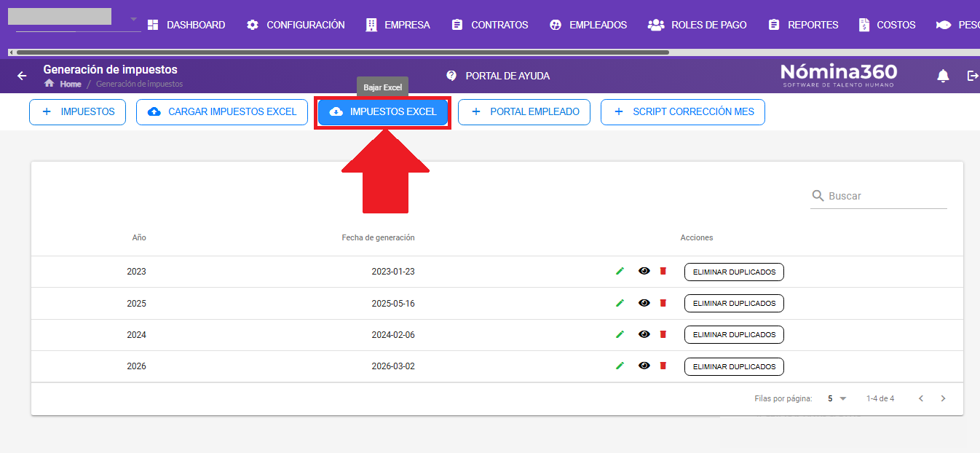
Task: Go to the previous table page
Action: [x=921, y=398]
